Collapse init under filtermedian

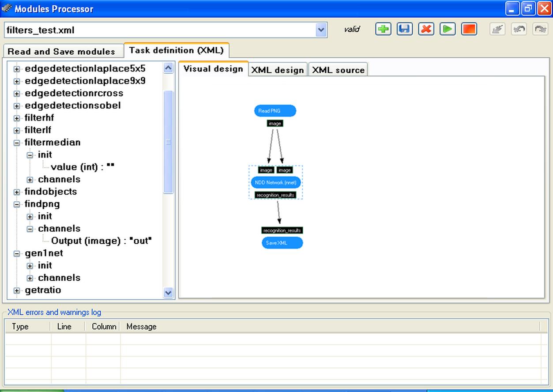[30, 155]
